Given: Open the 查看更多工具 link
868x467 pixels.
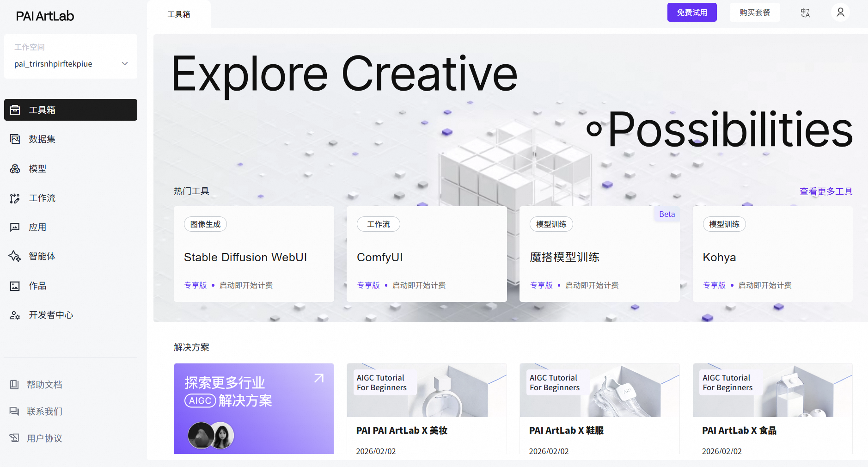Looking at the screenshot, I should tap(826, 191).
